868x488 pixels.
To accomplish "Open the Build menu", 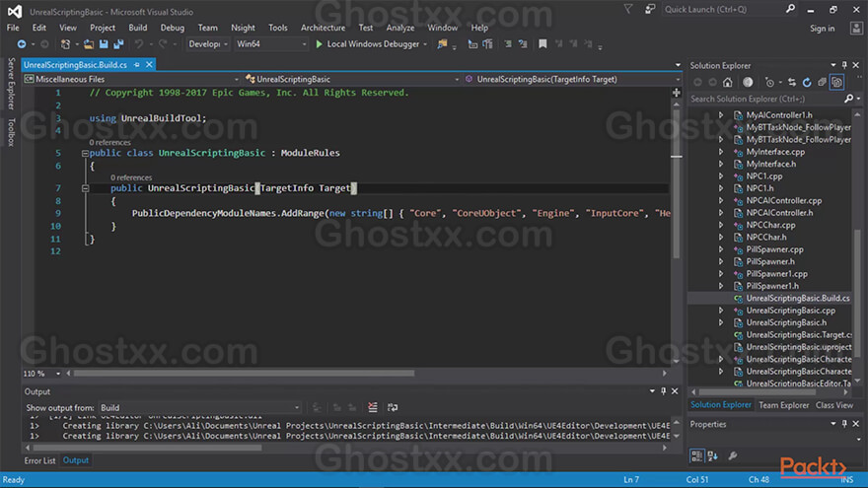I will click(138, 28).
